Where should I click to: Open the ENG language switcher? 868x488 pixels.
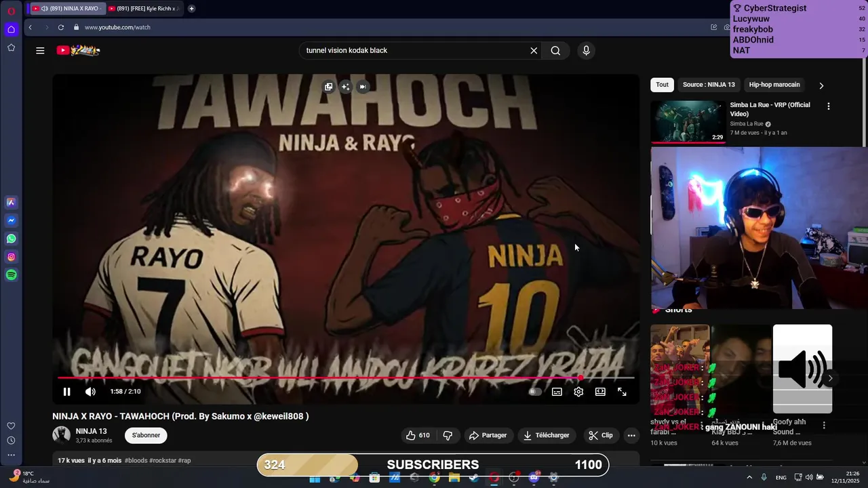pyautogui.click(x=781, y=477)
